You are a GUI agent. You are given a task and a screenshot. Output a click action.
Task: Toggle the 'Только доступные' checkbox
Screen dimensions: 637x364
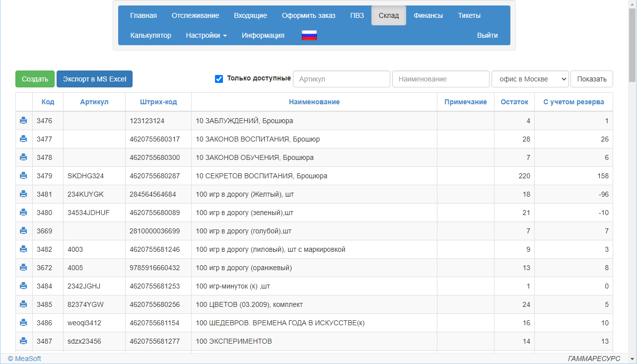click(x=219, y=79)
